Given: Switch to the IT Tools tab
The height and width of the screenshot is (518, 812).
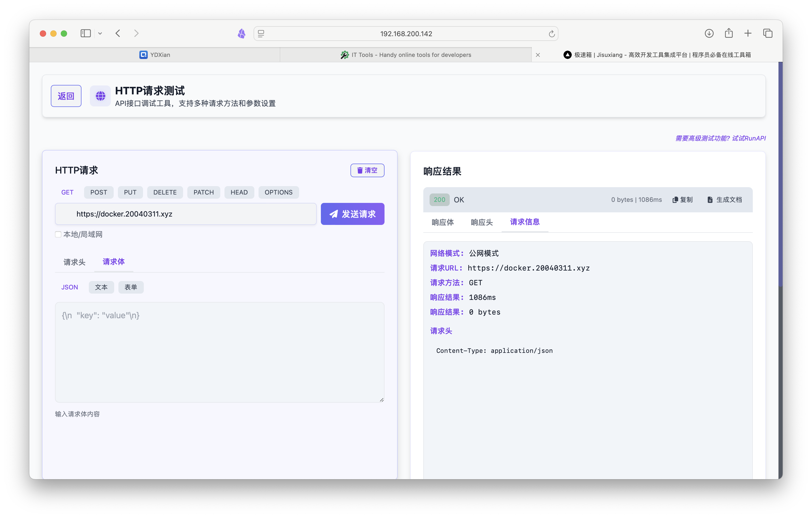Looking at the screenshot, I should [x=406, y=55].
